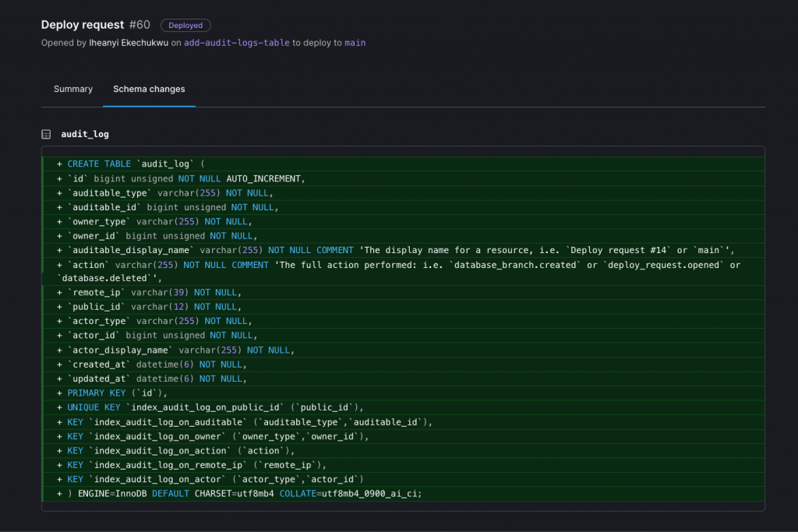
Task: Click the `created_at` datetime(6) line
Action: pyautogui.click(x=403, y=365)
